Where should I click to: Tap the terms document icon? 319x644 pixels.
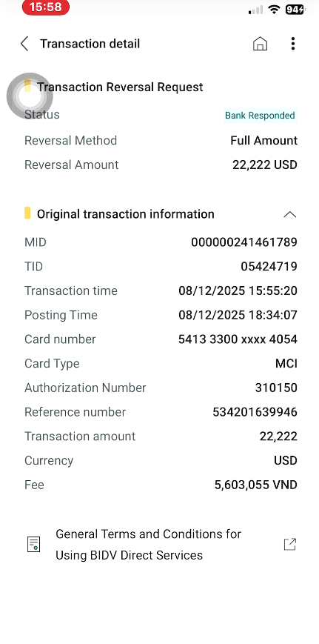(x=33, y=545)
